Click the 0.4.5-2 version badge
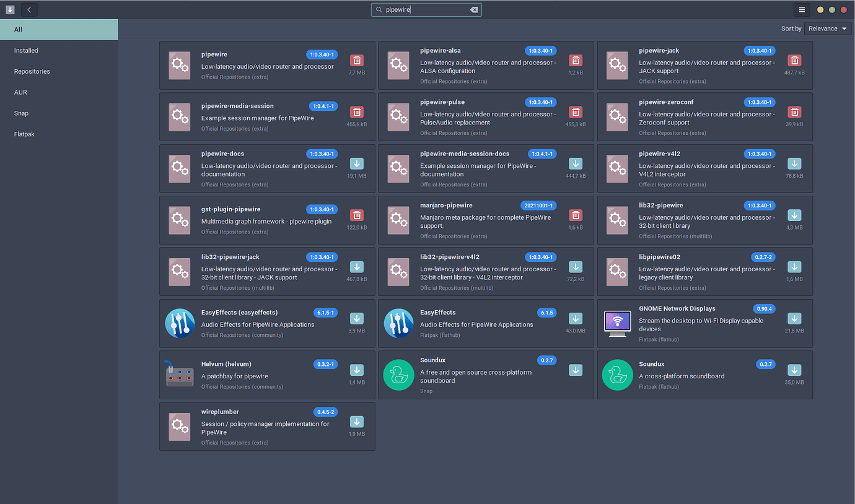The image size is (855, 504). (325, 412)
